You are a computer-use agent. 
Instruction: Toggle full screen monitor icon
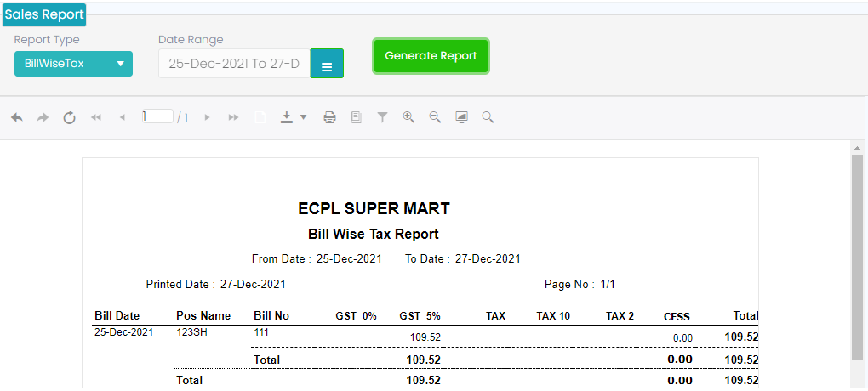point(461,117)
